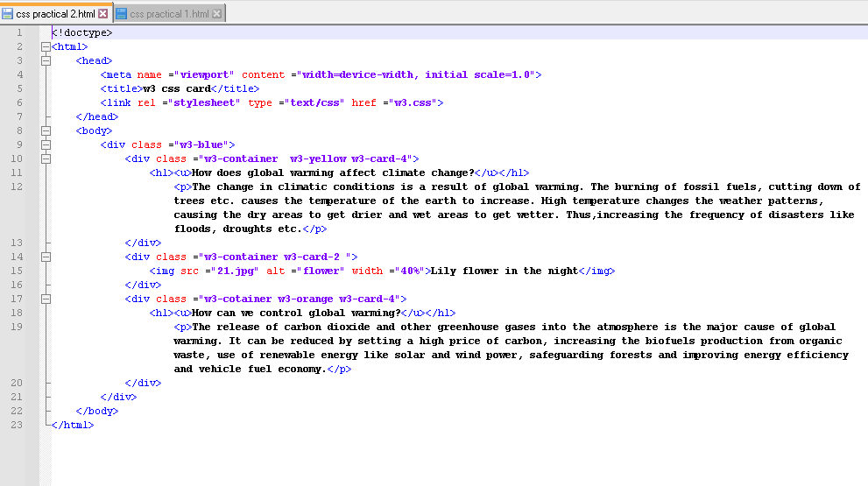Image resolution: width=868 pixels, height=486 pixels.
Task: Click line number 19 in the margin
Action: (x=18, y=327)
